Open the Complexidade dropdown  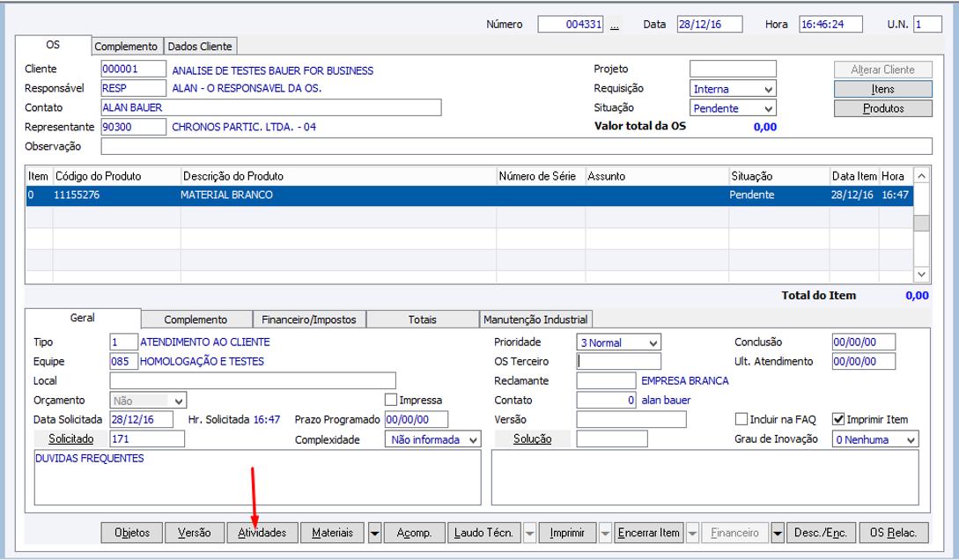click(474, 439)
